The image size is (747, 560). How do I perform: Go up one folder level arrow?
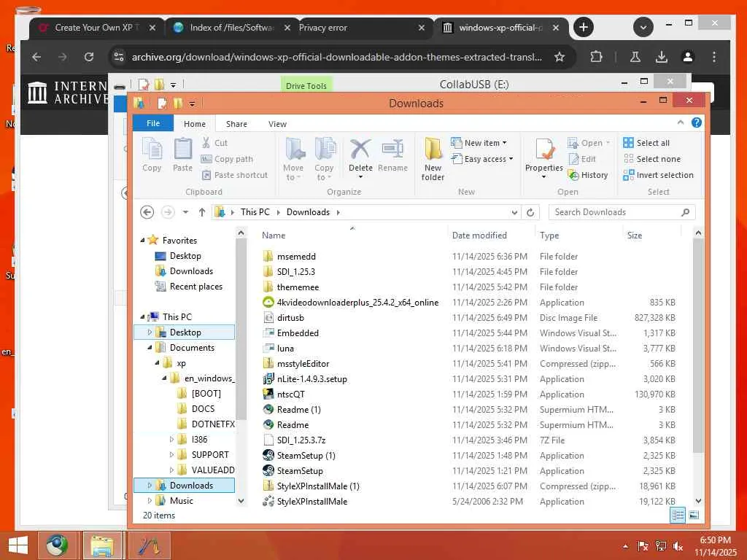[202, 212]
